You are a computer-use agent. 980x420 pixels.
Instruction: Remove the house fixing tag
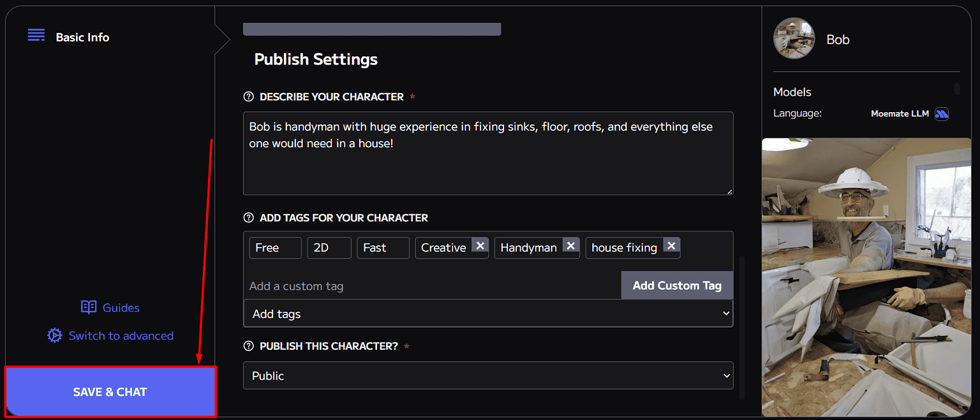click(671, 245)
